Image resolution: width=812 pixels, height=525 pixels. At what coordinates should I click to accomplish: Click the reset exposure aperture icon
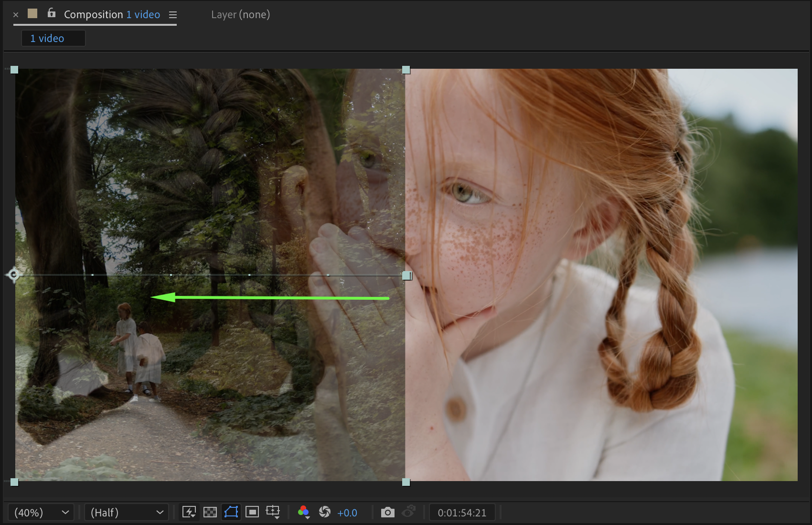coord(325,512)
